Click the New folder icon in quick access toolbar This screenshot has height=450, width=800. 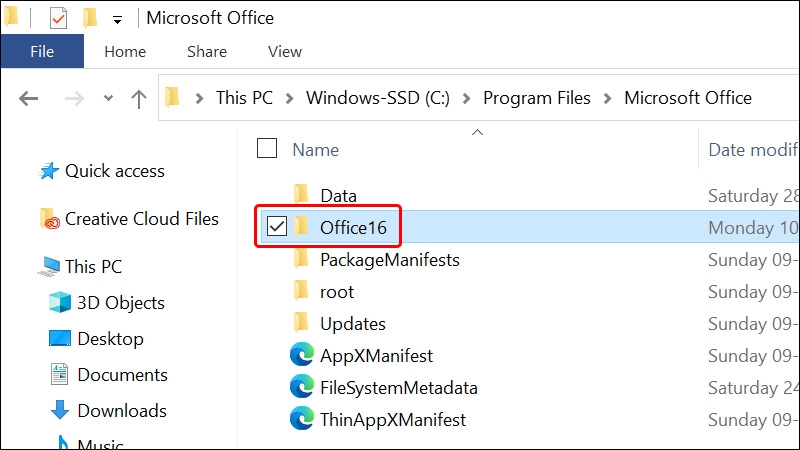click(90, 17)
